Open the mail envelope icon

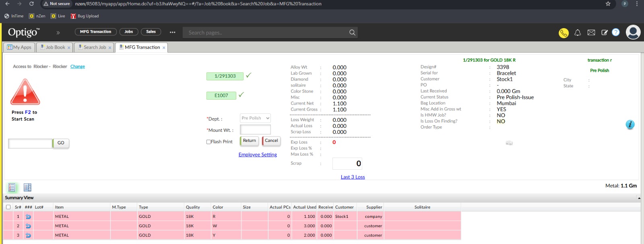click(591, 33)
